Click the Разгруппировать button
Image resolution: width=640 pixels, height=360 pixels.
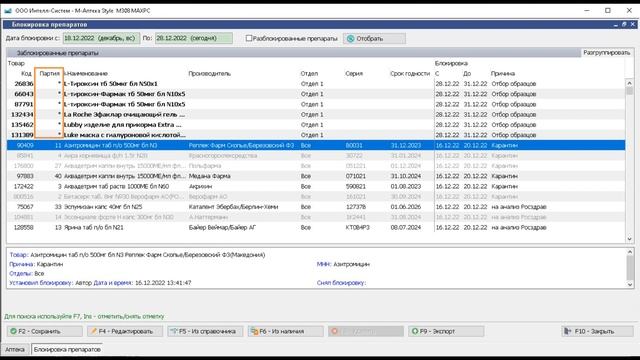(606, 53)
